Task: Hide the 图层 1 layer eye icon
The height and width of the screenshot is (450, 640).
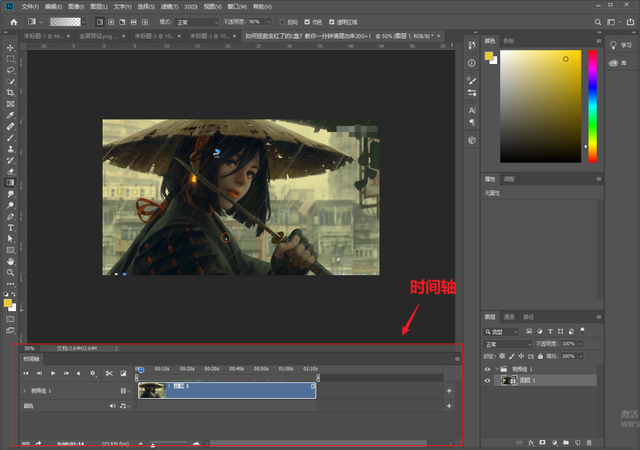Action: click(488, 380)
